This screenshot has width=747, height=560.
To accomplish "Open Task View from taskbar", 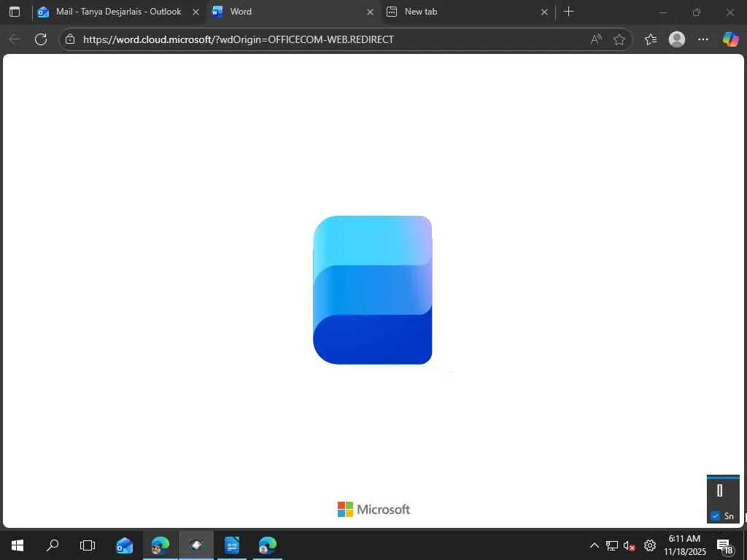I will coord(88,545).
